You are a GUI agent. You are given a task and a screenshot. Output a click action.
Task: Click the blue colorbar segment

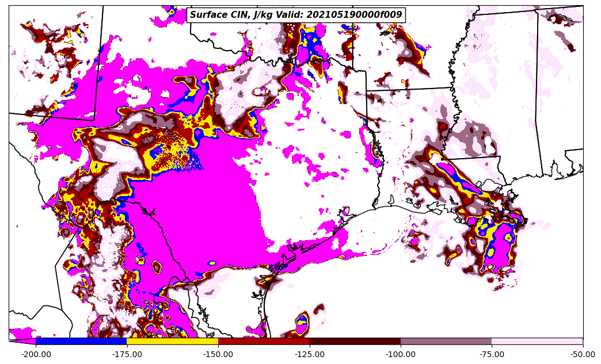point(81,341)
